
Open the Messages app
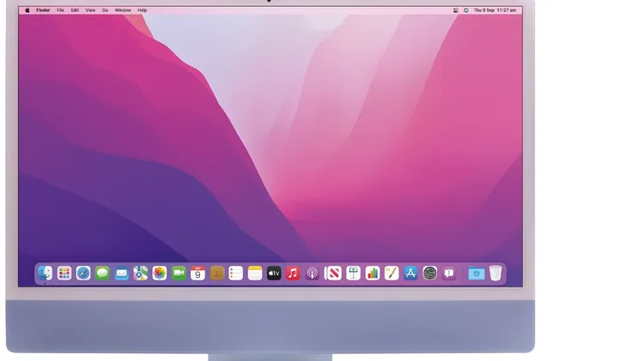102,273
